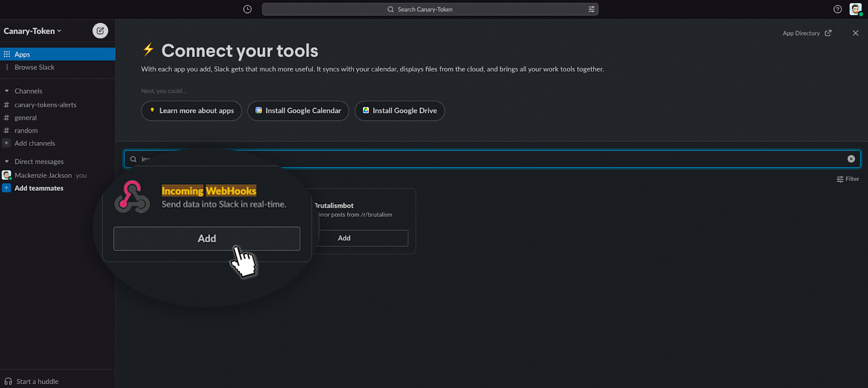Clear the app search field

[851, 159]
